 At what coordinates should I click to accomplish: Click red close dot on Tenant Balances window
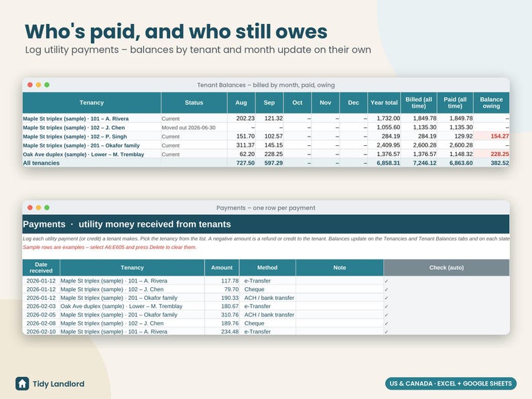(30, 85)
